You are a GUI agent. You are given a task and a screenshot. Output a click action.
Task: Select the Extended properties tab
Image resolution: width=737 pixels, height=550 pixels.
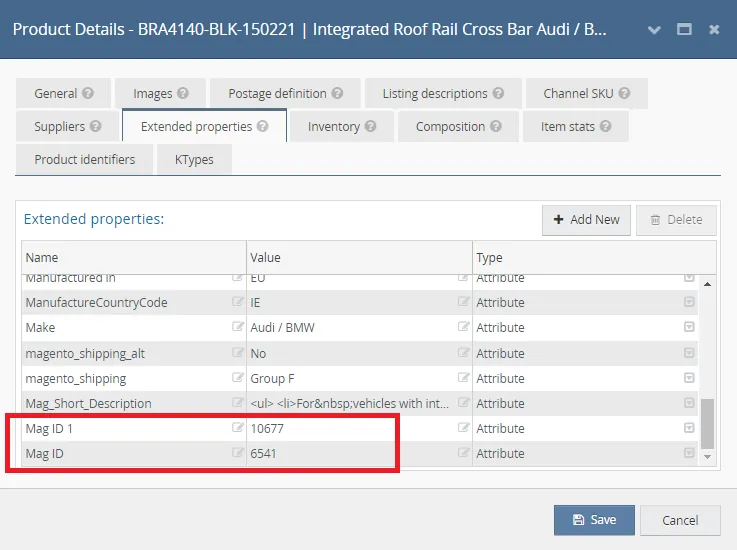(x=204, y=126)
